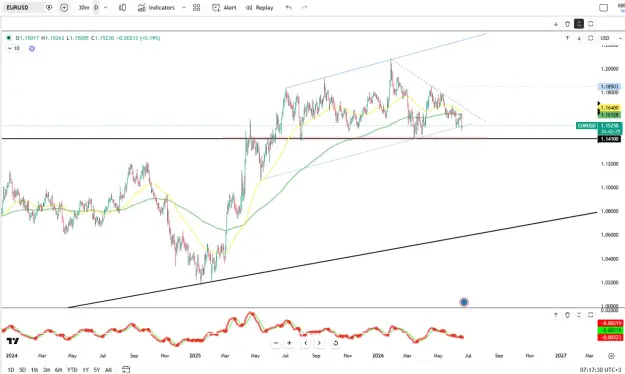Maximize the indicator pane
This screenshot has height=374, width=625.
[590, 315]
